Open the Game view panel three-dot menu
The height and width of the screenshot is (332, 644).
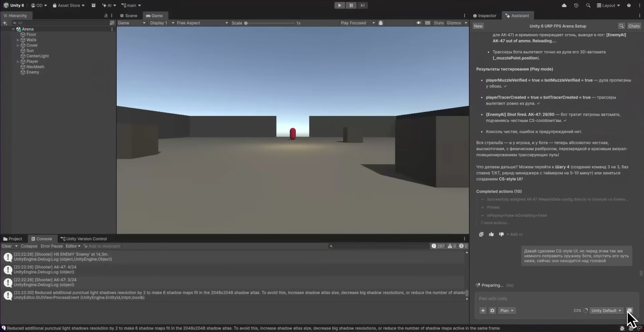click(465, 16)
